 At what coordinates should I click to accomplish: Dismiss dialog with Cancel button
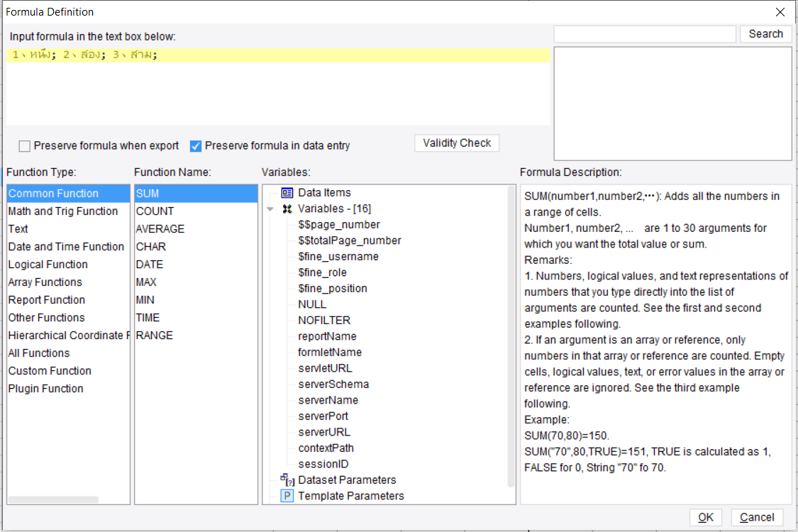coord(757,517)
